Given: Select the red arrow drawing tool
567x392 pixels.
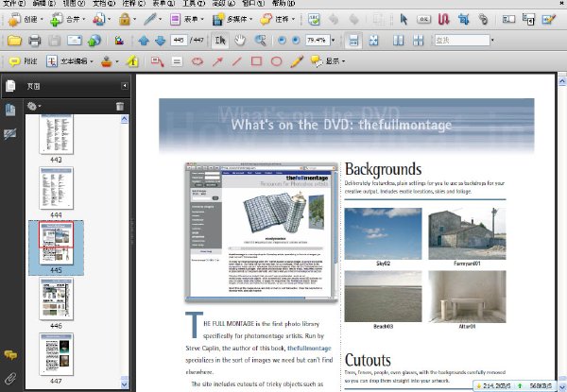Looking at the screenshot, I should tap(217, 61).
